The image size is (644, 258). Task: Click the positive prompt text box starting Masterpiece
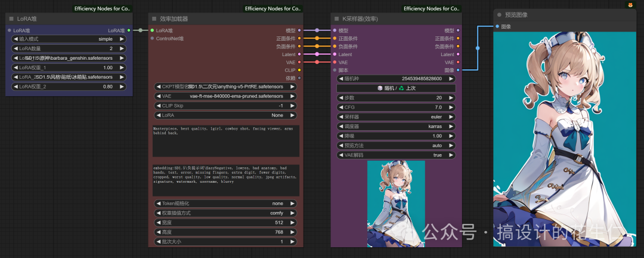(226, 141)
